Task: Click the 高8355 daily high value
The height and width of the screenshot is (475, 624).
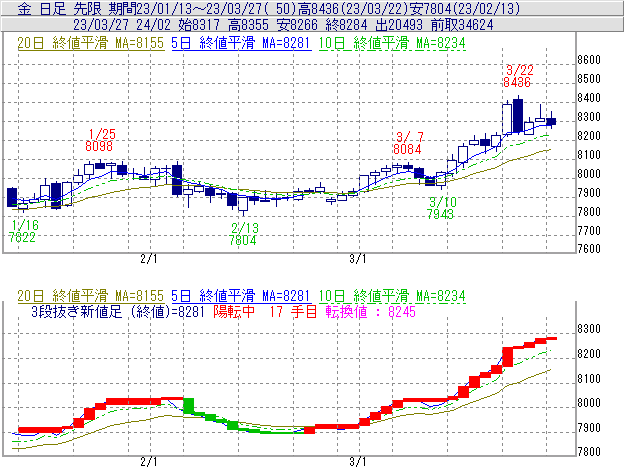Action: pyautogui.click(x=248, y=25)
